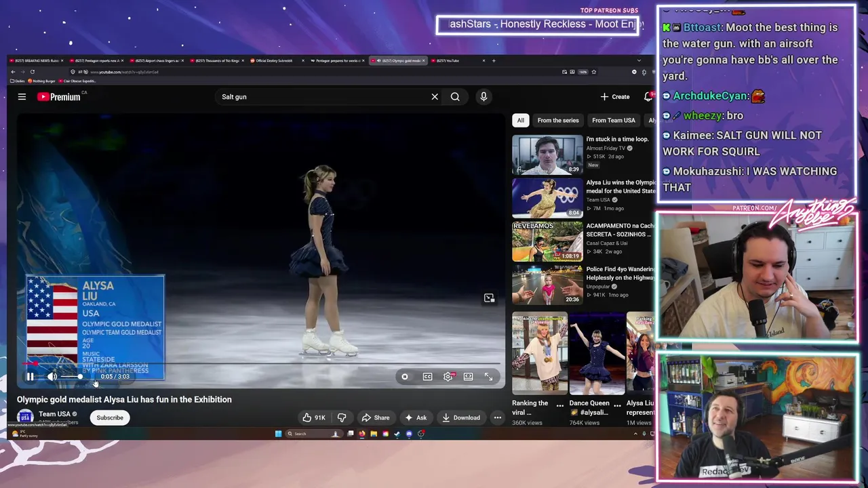The image size is (868, 488).
Task: Open Dance Queen #alysaliu short
Action: (x=597, y=353)
